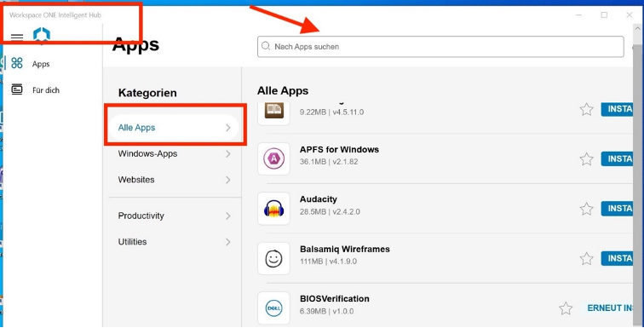The height and width of the screenshot is (328, 644).
Task: Click the Workspace ONE Hub logo
Action: tap(42, 35)
